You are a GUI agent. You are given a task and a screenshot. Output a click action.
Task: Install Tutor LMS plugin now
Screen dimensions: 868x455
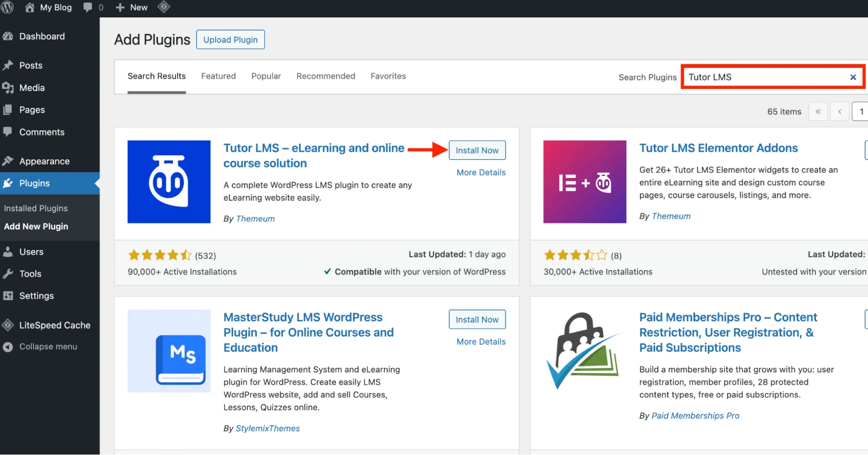477,150
